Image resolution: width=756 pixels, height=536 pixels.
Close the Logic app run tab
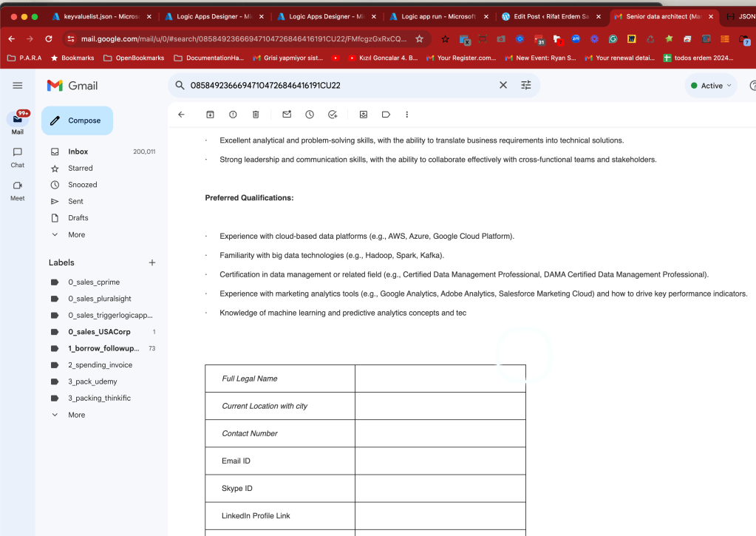point(486,16)
